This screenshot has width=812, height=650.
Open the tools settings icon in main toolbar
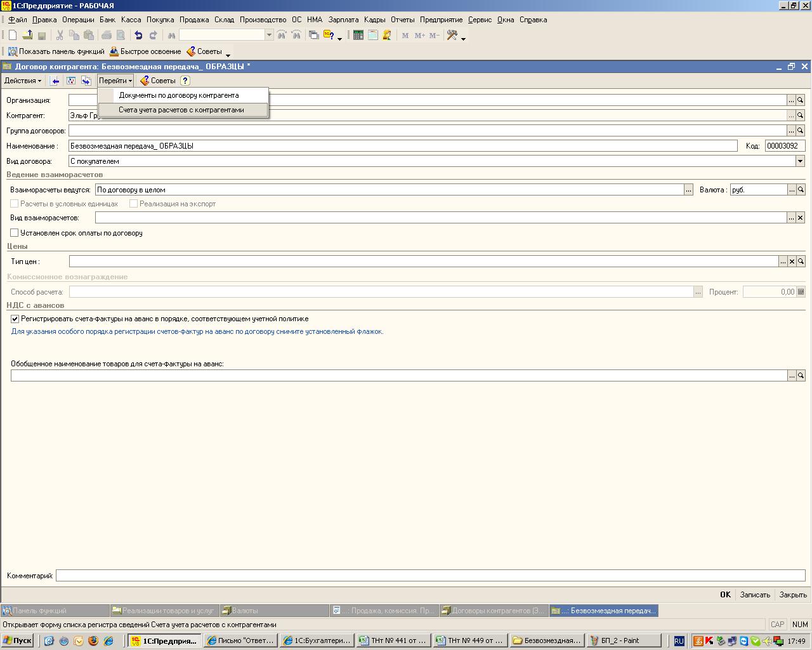point(452,36)
